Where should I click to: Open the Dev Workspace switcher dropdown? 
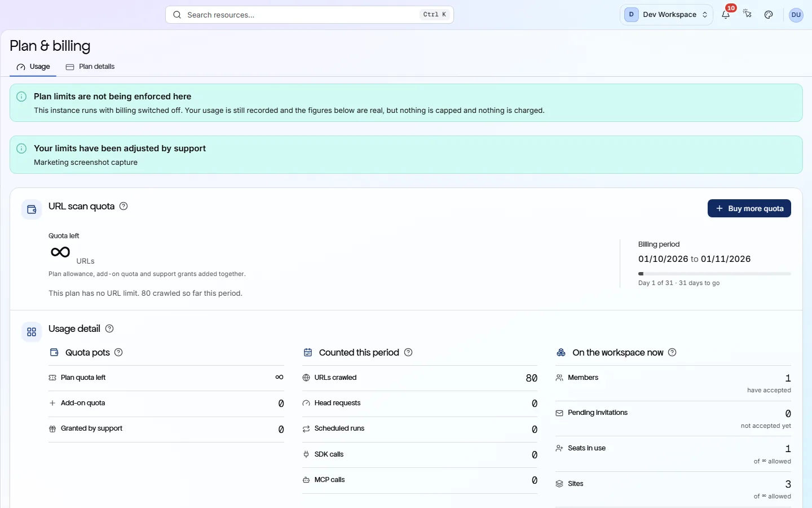[667, 15]
